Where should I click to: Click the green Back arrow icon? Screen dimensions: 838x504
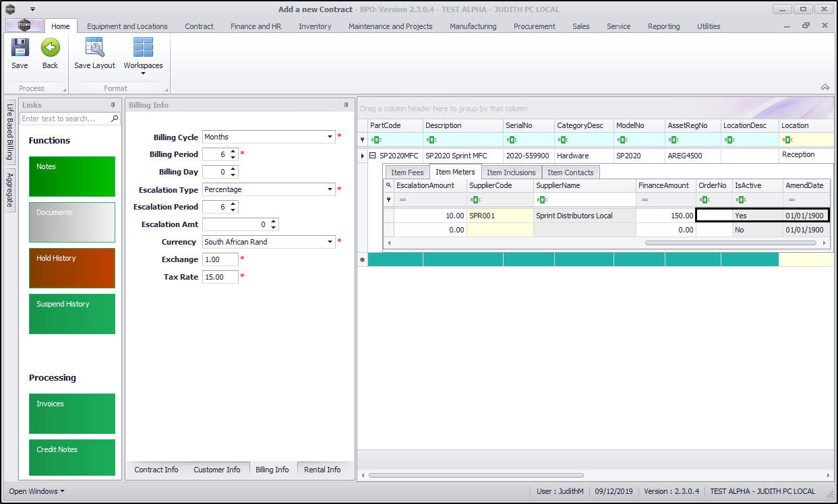51,49
